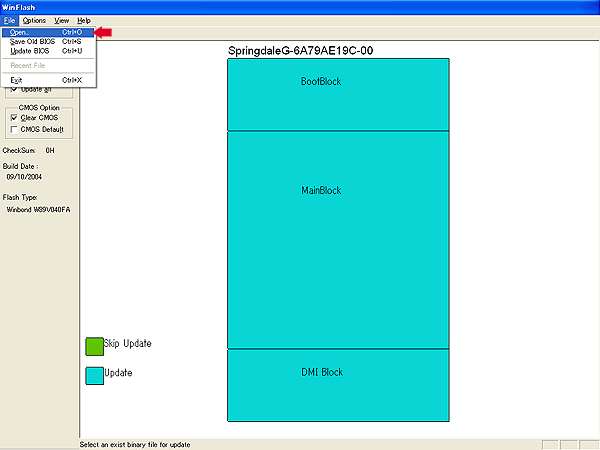Click the CheckSum 0H value

coord(50,150)
